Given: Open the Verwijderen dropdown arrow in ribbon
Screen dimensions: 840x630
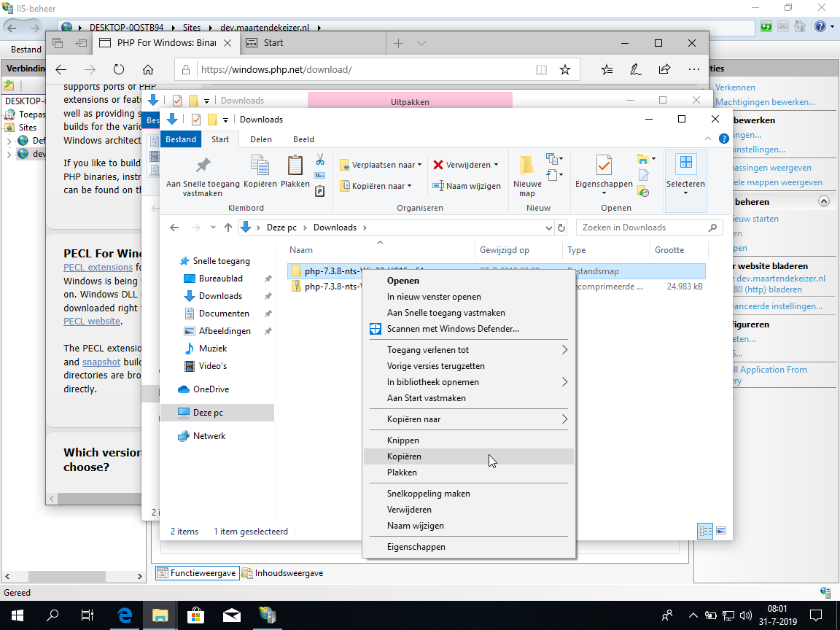Looking at the screenshot, I should 496,165.
